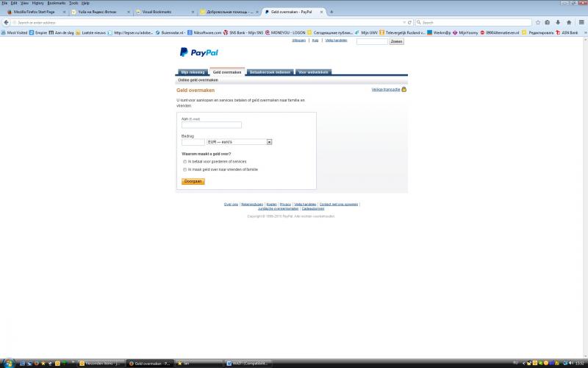Open the MijnYoomy bookmark

(465, 32)
